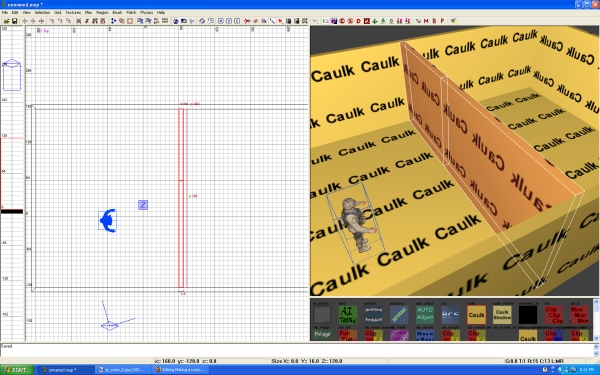
Task: Click the green down arrow toolbar icon
Action: click(x=375, y=21)
